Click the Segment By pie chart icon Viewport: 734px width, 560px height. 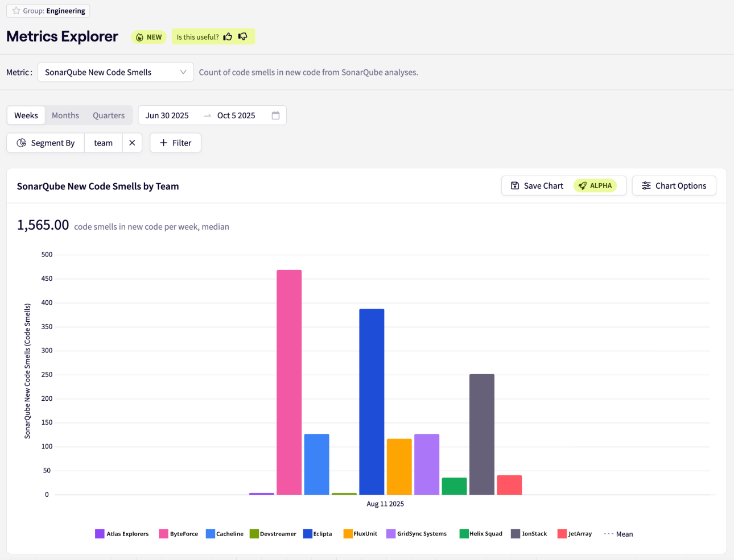click(x=22, y=143)
